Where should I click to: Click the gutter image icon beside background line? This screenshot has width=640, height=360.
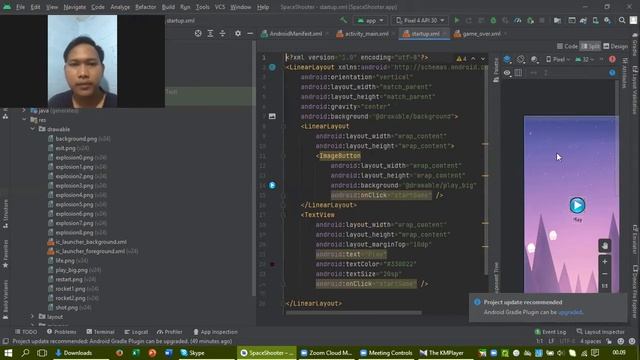272,116
